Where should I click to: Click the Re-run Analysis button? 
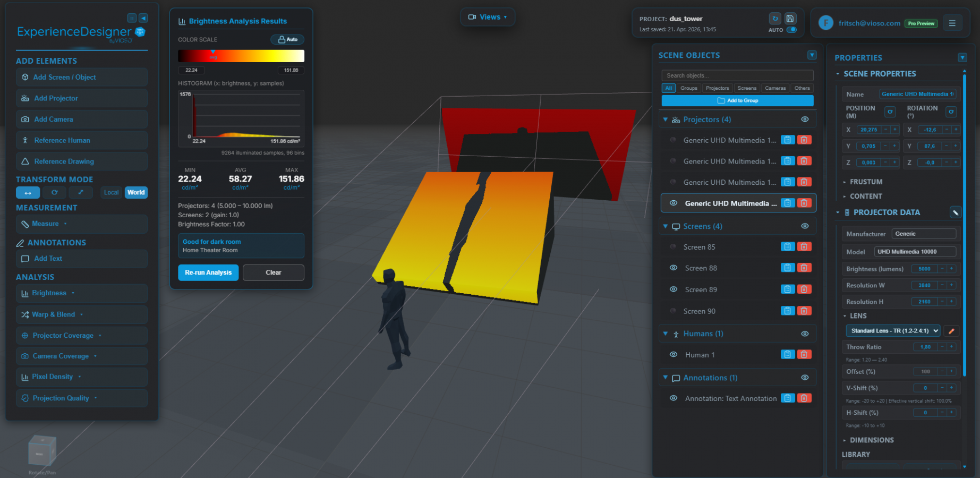208,272
